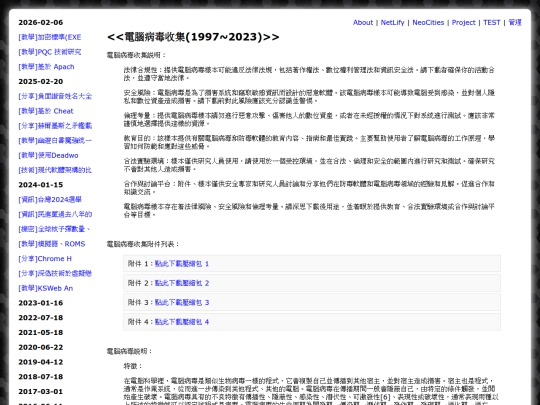Open the TEST link
540x405 pixels.
point(491,23)
